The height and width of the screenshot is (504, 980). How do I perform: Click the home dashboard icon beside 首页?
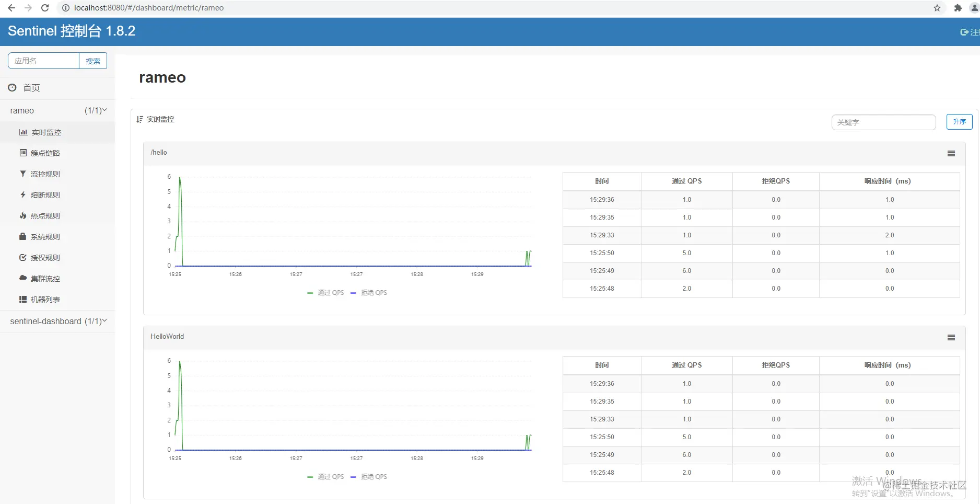(12, 87)
